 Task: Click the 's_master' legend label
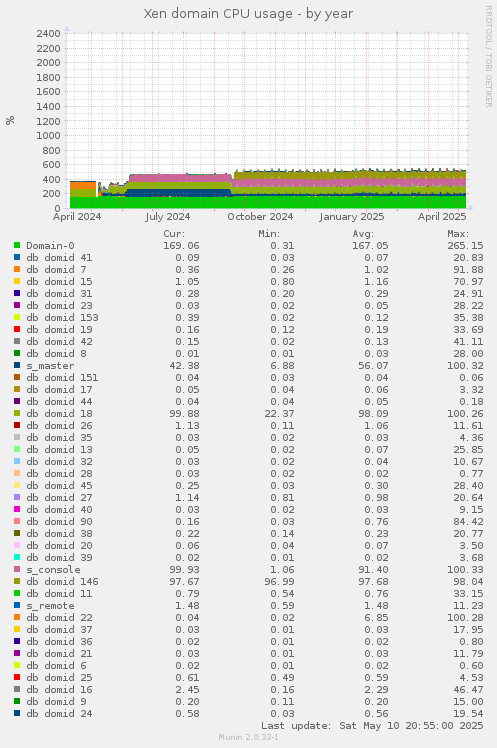click(50, 366)
